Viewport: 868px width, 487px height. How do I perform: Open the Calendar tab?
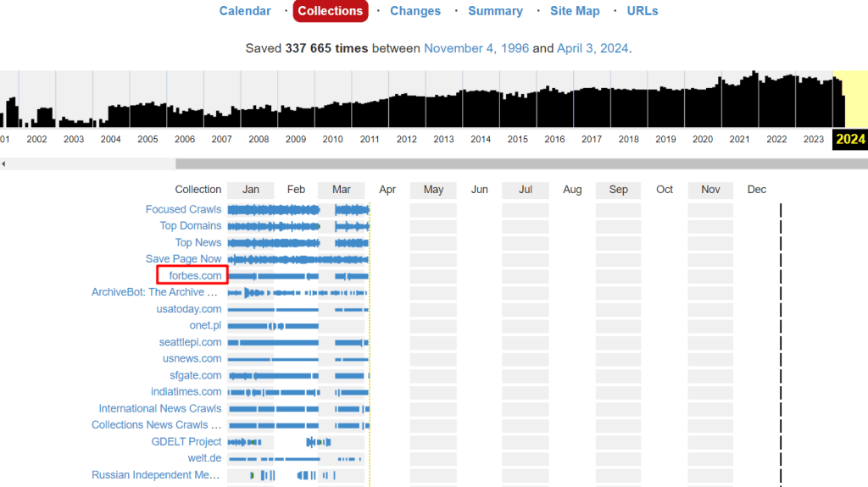click(245, 11)
